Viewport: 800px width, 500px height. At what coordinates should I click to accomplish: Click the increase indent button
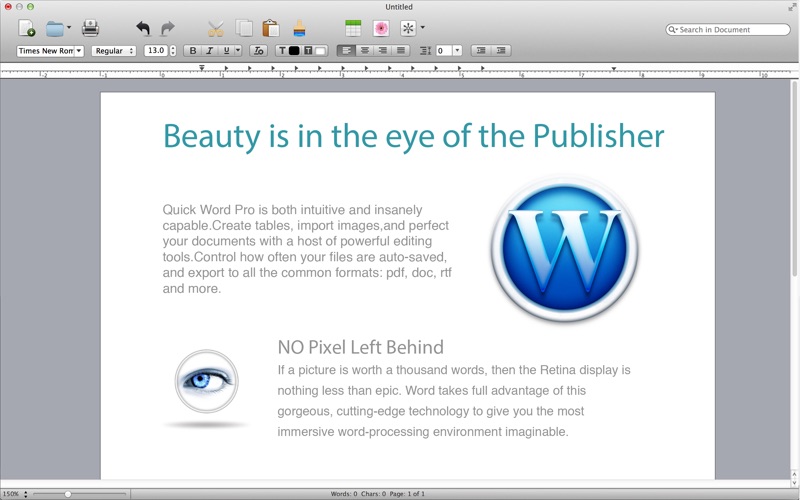pos(501,50)
